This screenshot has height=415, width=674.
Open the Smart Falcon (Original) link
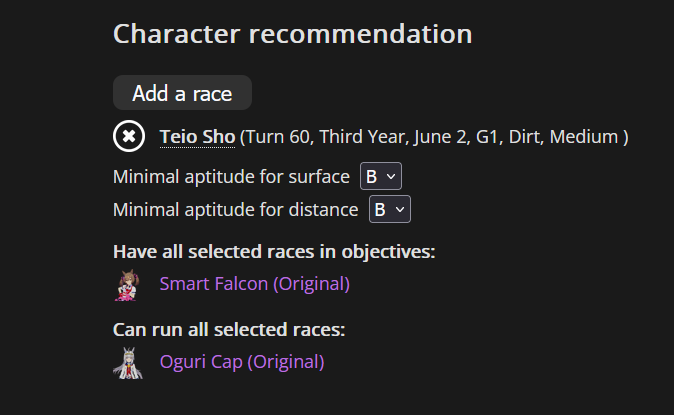tap(254, 284)
